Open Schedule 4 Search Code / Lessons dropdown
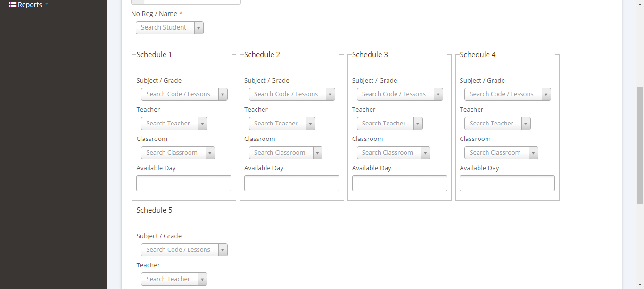The width and height of the screenshot is (644, 289). point(507,94)
